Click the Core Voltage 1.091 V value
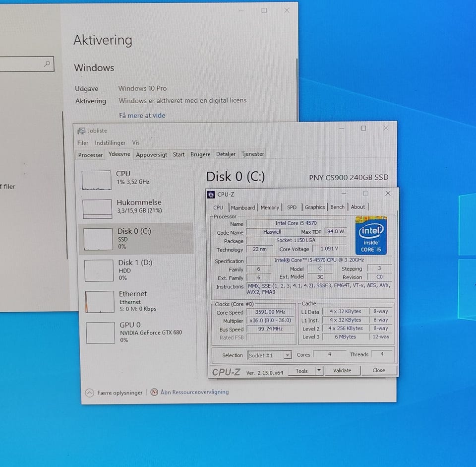 tap(329, 249)
